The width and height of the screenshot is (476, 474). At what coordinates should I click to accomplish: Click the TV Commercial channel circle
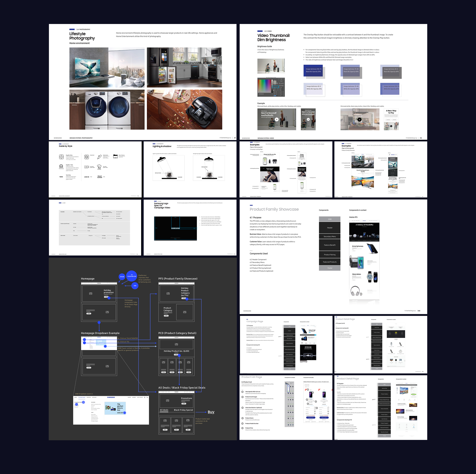132,276
